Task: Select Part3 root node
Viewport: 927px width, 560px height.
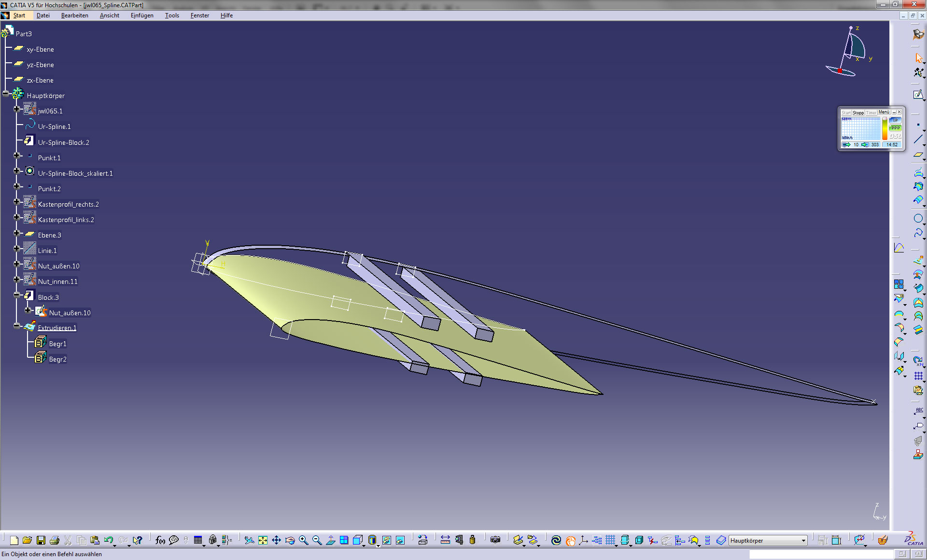Action: (24, 34)
